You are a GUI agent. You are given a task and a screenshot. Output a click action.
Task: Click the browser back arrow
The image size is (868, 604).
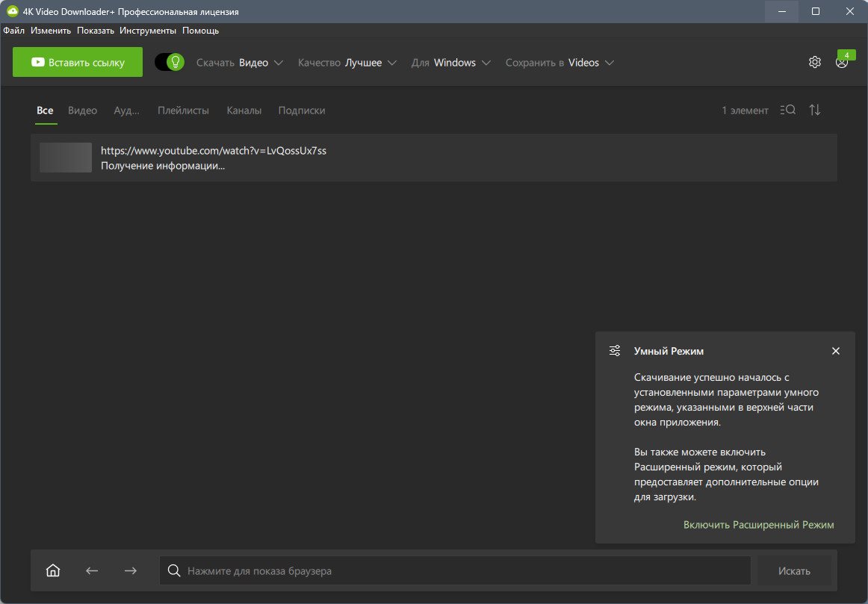click(x=92, y=570)
